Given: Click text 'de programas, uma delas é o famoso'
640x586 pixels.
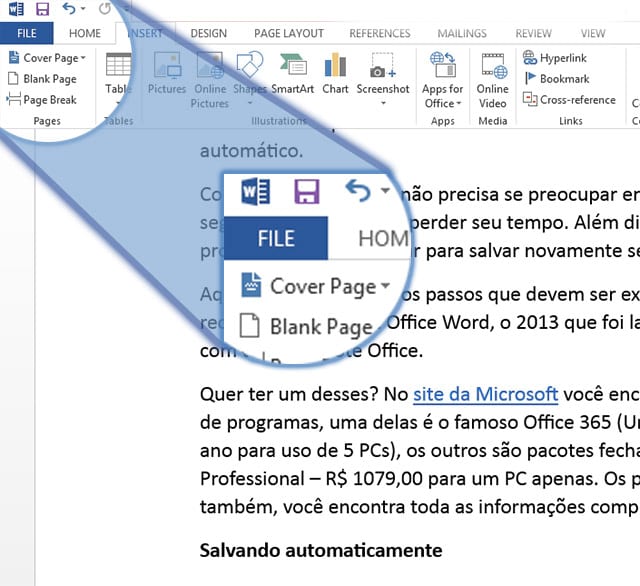Looking at the screenshot, I should click(360, 422).
